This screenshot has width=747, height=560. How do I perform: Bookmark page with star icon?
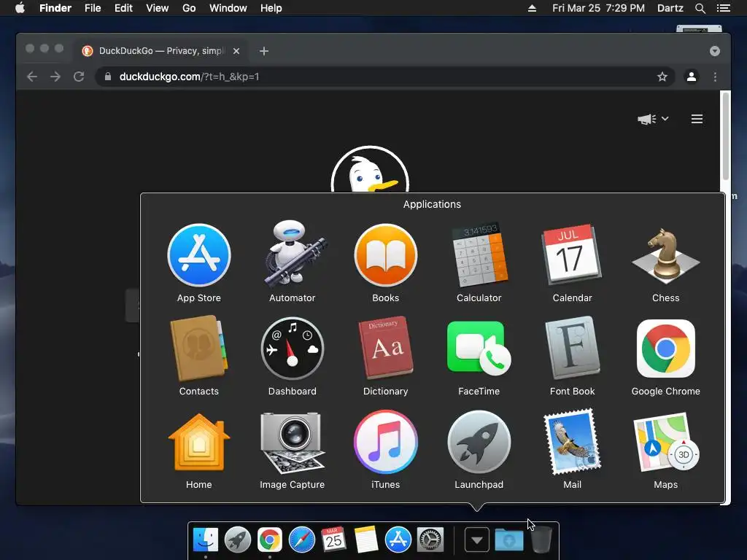662,77
